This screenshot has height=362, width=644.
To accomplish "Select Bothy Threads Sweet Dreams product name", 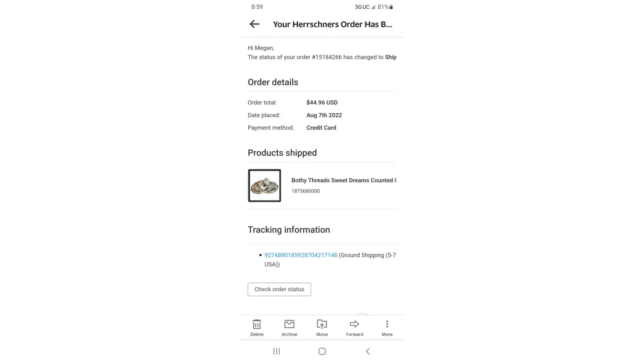I will tap(343, 180).
